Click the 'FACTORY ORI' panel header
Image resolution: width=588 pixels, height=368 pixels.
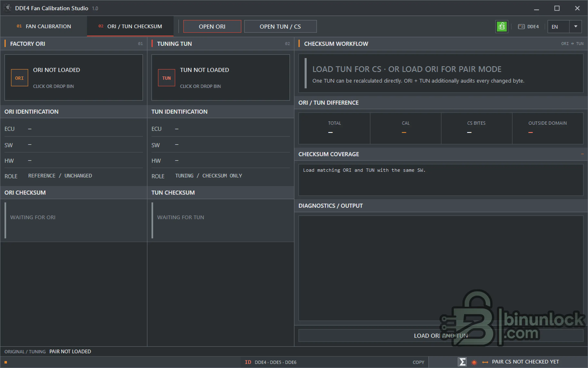pyautogui.click(x=74, y=44)
